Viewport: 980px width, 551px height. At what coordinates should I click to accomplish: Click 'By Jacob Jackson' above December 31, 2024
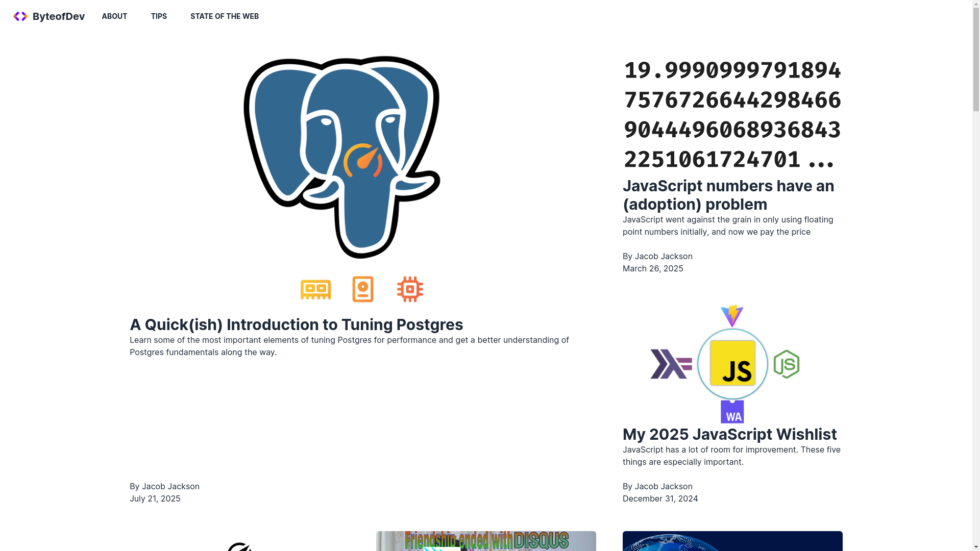pyautogui.click(x=657, y=486)
